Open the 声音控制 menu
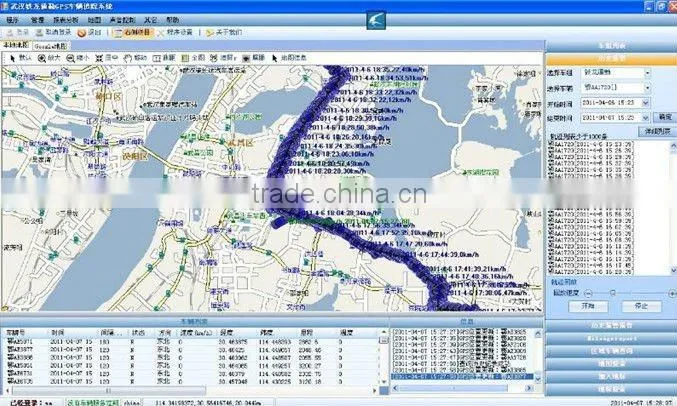677x406 pixels. [x=122, y=20]
